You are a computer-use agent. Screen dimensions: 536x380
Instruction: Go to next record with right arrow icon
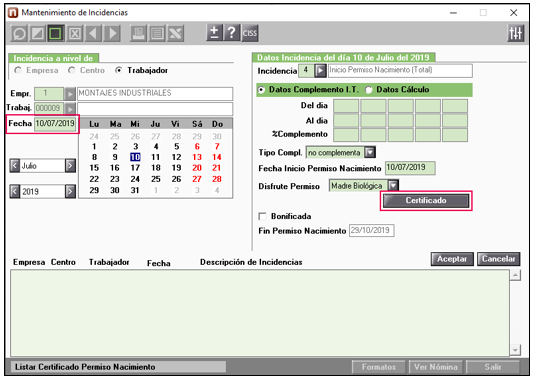coord(112,33)
